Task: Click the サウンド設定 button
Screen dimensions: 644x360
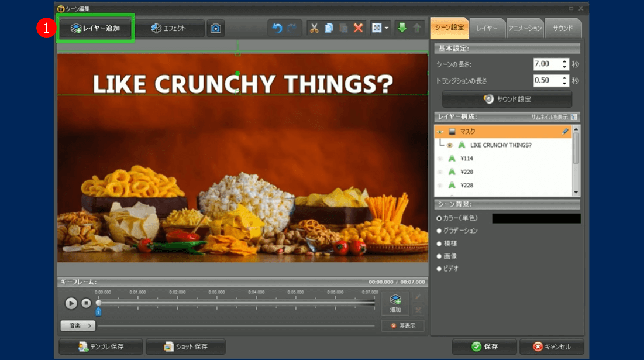Action: [507, 99]
